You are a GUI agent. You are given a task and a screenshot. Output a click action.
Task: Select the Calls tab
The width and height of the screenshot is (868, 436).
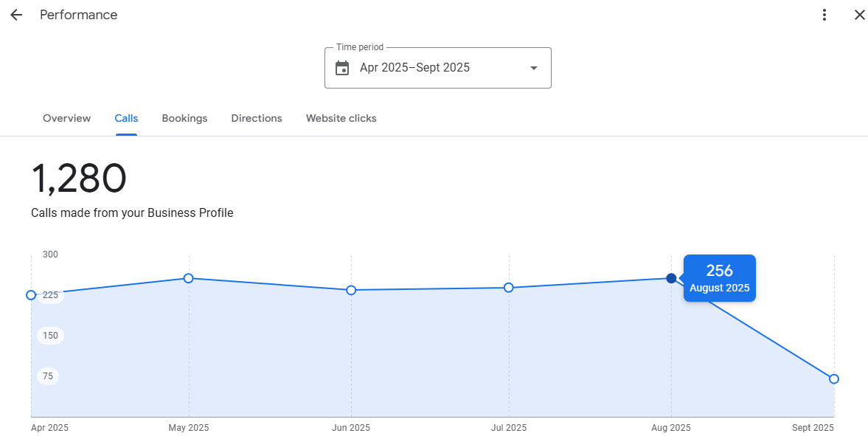pyautogui.click(x=126, y=118)
